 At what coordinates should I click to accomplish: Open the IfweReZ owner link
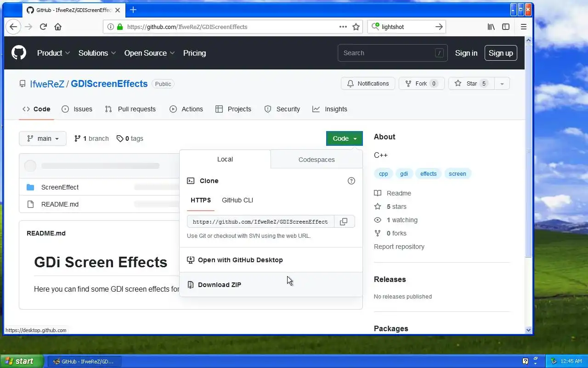[x=47, y=84]
